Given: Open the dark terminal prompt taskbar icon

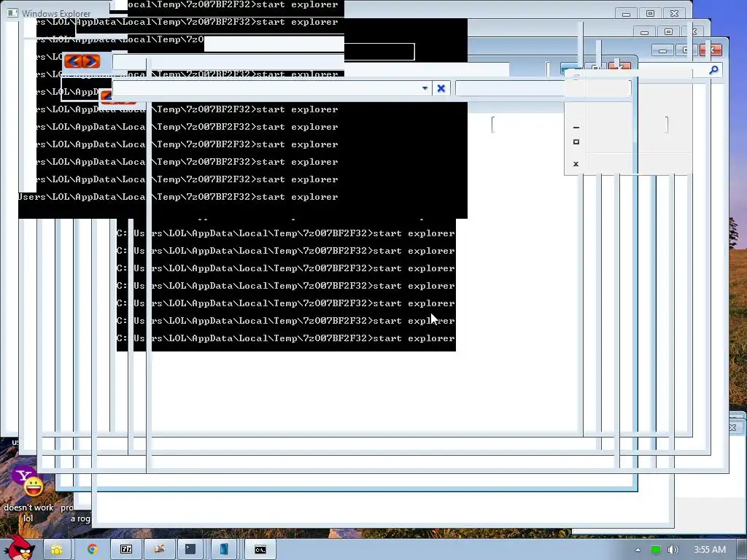Looking at the screenshot, I should coord(190,550).
